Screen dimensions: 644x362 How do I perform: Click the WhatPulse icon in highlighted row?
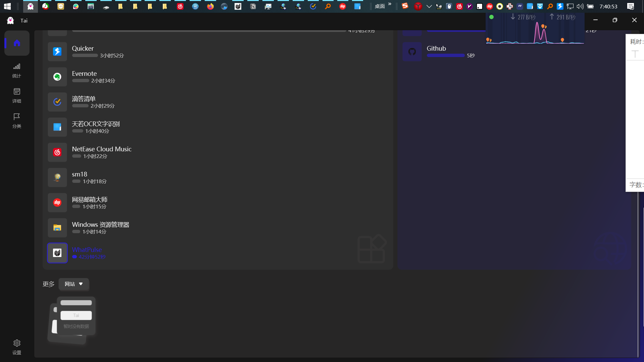(57, 253)
